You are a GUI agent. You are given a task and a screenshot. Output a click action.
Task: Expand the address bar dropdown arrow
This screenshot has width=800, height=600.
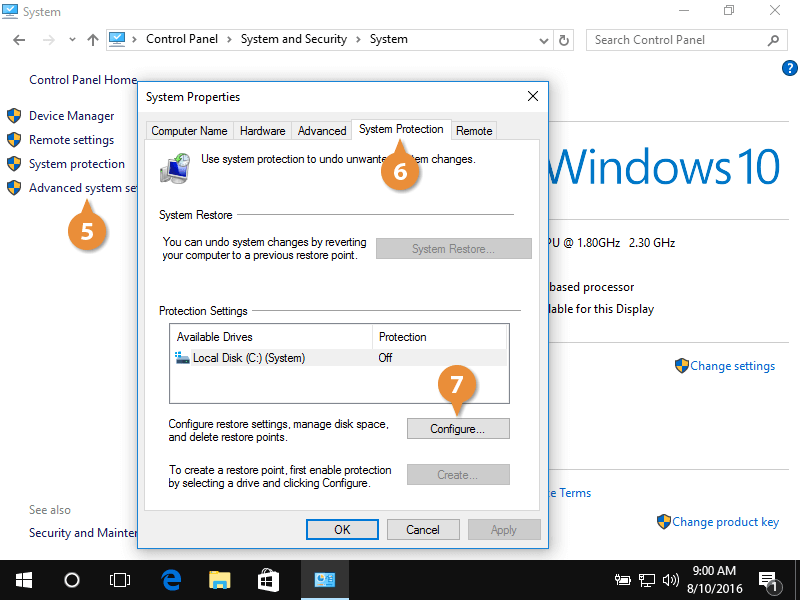(543, 39)
